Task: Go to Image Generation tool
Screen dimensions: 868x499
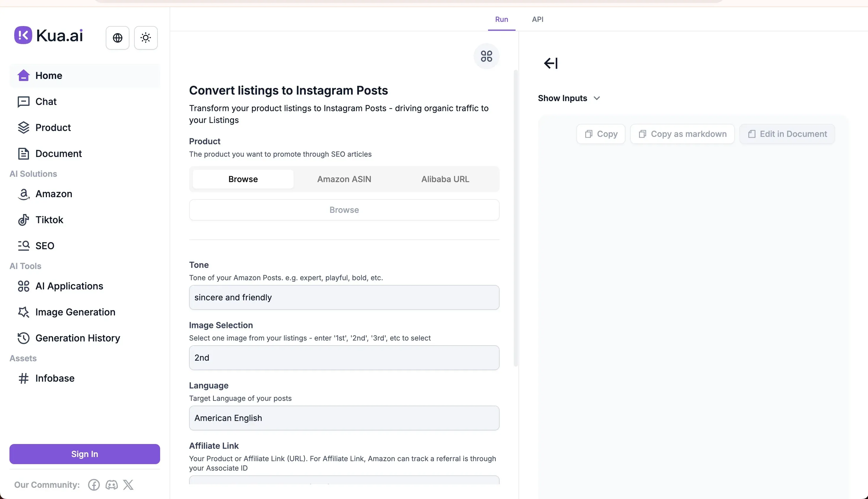Action: click(75, 312)
